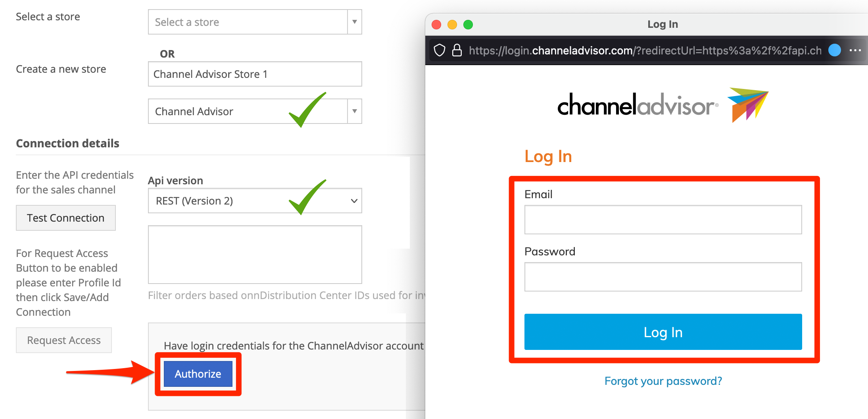
Task: Click the green zoom window button
Action: click(468, 25)
